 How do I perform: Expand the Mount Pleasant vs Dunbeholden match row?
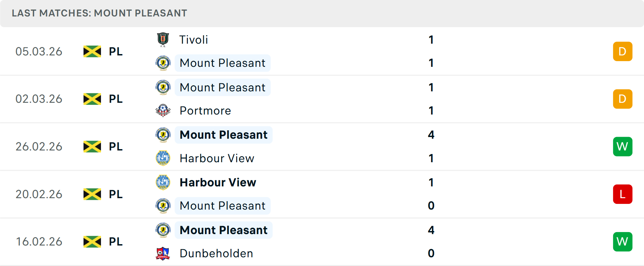point(322,241)
